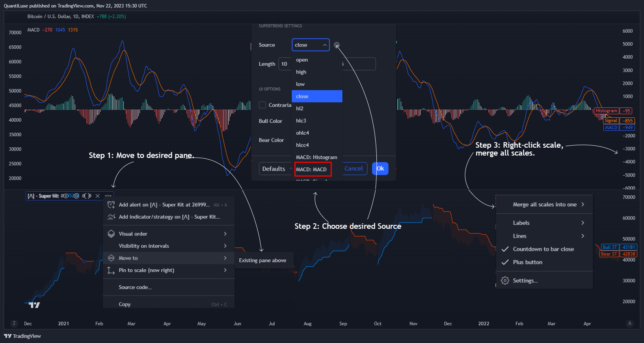Expand the Lines submenu arrow
Viewport: 644px width, 343px height.
point(583,236)
